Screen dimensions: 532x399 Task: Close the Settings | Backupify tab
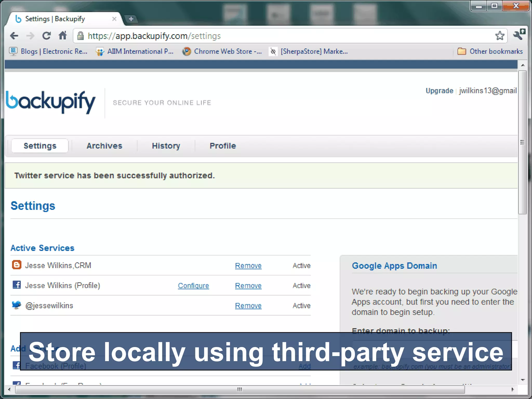tap(114, 19)
